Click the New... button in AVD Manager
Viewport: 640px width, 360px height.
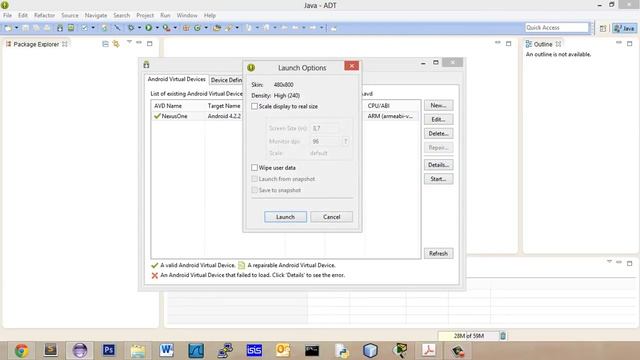pyautogui.click(x=438, y=105)
